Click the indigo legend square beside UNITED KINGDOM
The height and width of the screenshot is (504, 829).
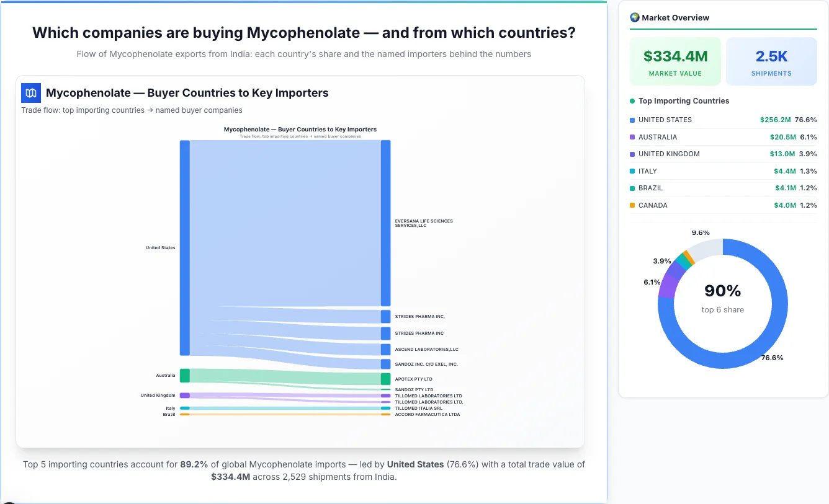click(631, 154)
